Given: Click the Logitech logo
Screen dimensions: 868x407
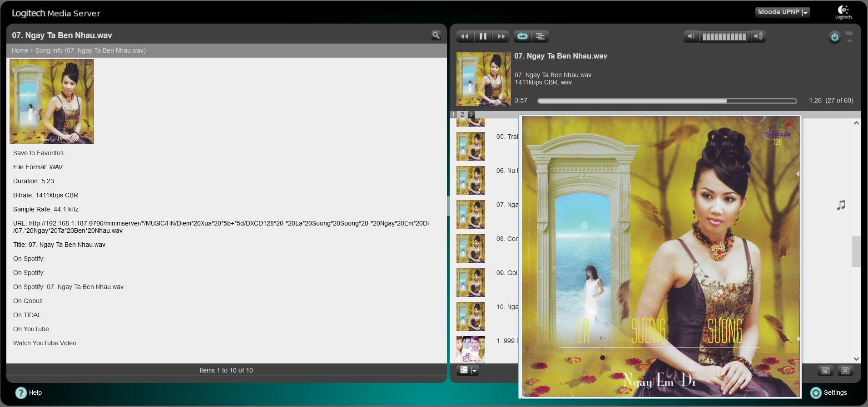Looking at the screenshot, I should tap(843, 12).
